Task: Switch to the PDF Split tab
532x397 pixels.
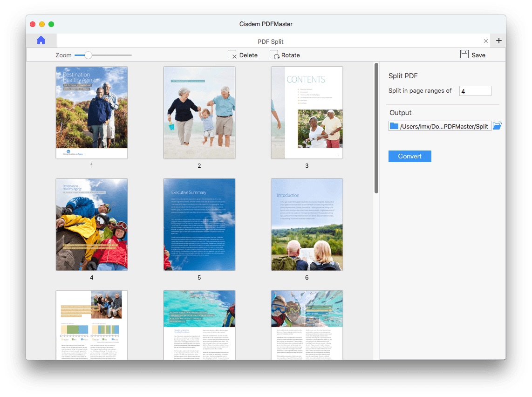Action: point(270,41)
